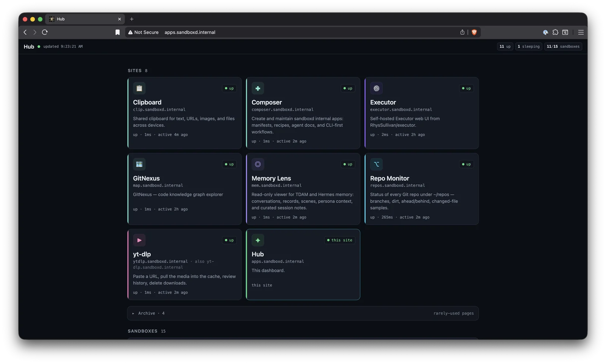Open the Memory Lens site title
Screen dimensions: 606x364
271,178
